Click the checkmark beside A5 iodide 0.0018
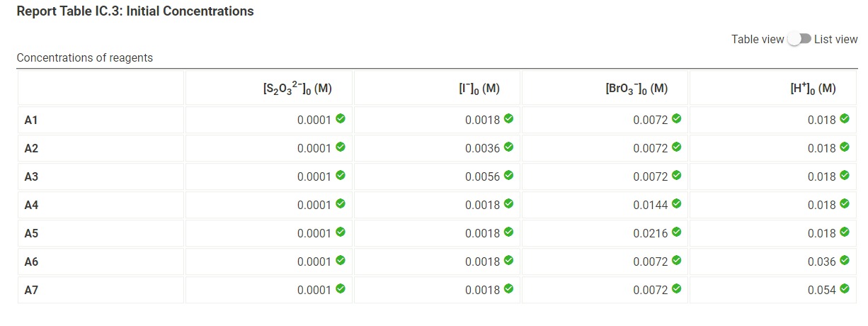This screenshot has width=868, height=326. coord(508,232)
